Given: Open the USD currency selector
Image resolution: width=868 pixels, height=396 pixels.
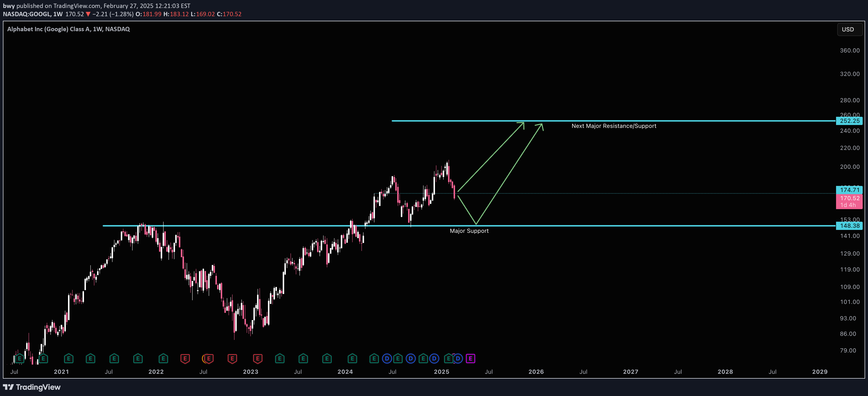Looking at the screenshot, I should pos(849,29).
